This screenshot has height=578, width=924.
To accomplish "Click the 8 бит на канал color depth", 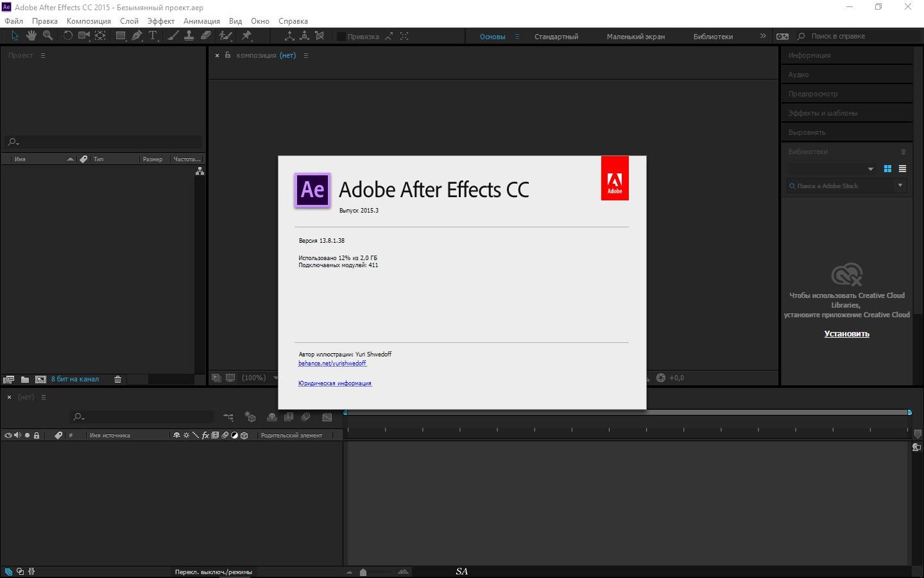I will (x=75, y=380).
